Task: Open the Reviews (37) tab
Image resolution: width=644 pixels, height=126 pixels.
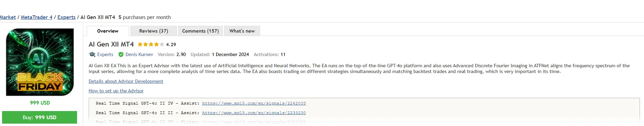Action: point(154,31)
